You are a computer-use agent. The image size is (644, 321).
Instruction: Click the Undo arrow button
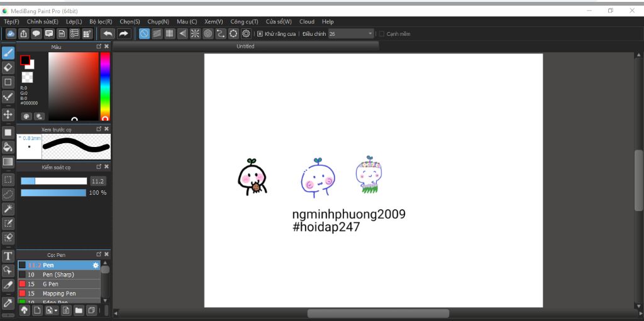click(108, 34)
